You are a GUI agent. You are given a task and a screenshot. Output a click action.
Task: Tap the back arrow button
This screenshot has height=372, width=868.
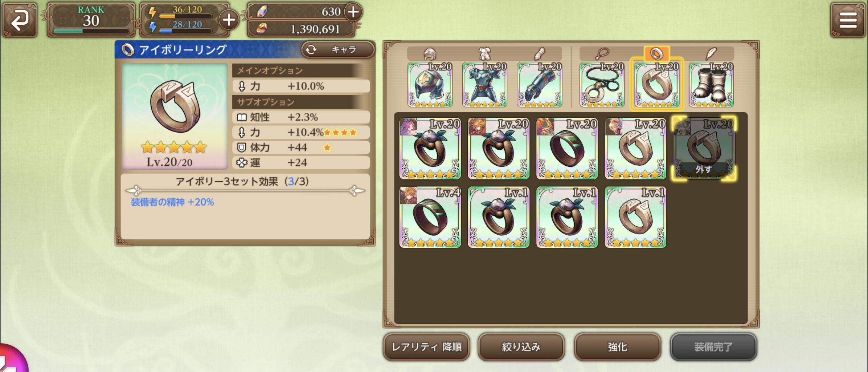tap(20, 20)
